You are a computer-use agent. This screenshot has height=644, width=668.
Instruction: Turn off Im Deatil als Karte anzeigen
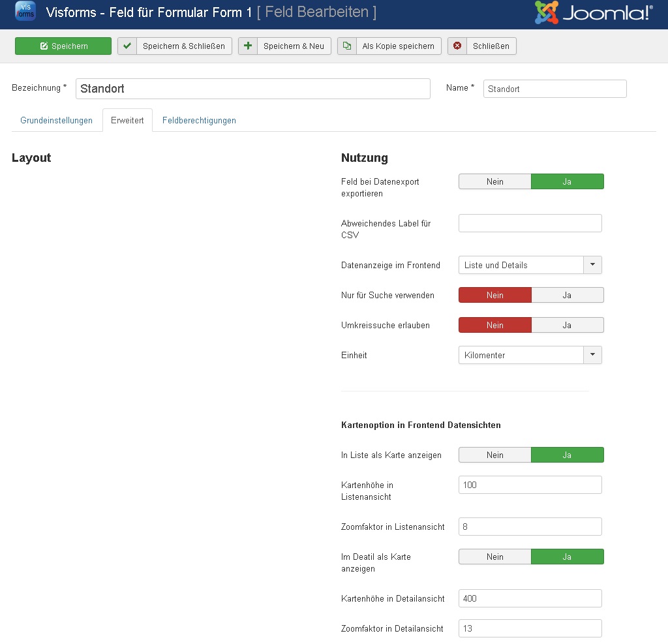(494, 557)
